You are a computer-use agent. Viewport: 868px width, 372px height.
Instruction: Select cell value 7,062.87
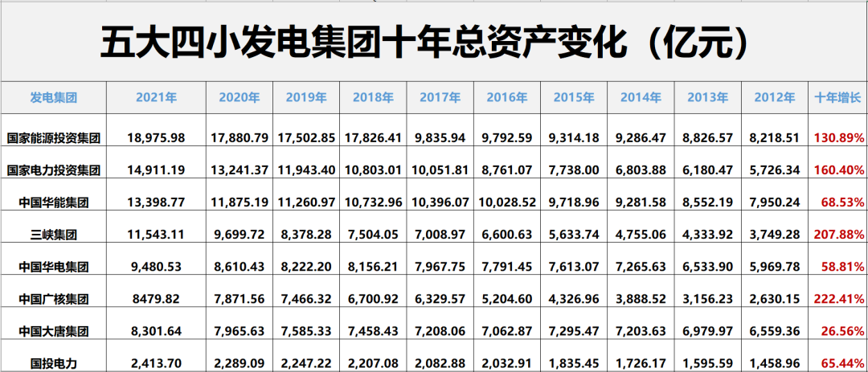point(507,331)
